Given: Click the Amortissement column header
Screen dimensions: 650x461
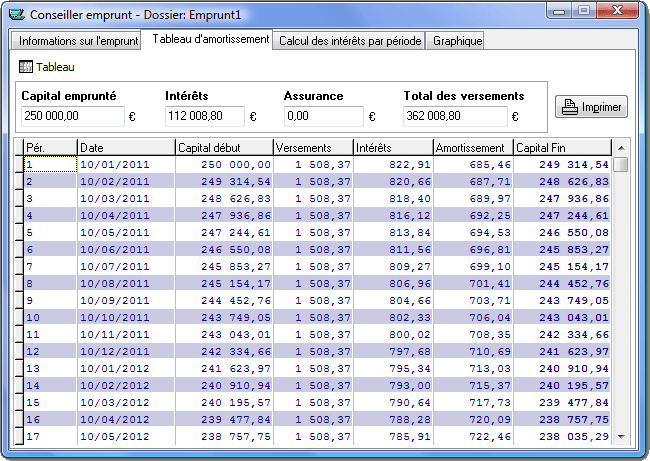Looking at the screenshot, I should [x=472, y=148].
